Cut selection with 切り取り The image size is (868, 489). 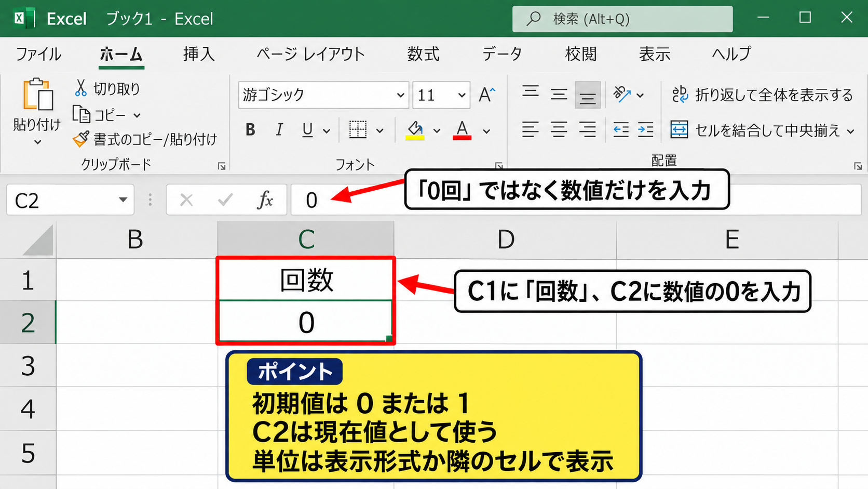107,89
